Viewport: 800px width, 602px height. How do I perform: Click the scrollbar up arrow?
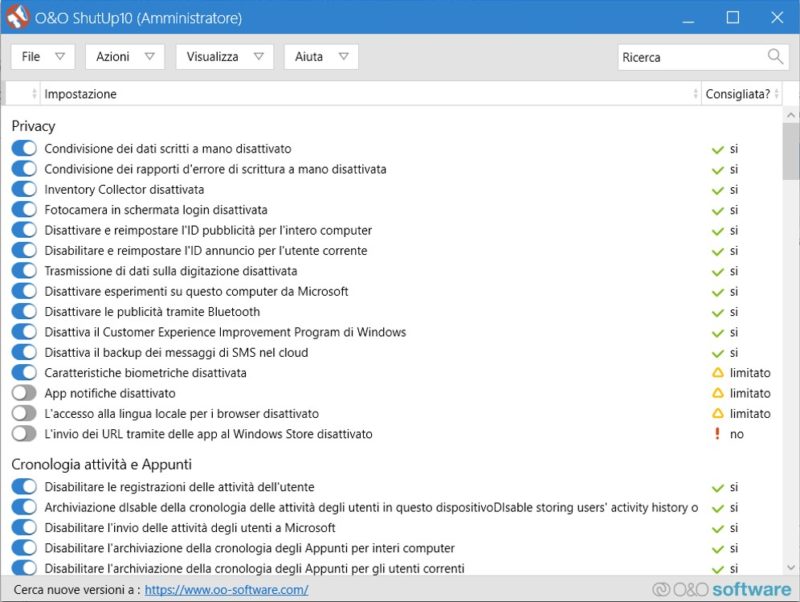[791, 115]
